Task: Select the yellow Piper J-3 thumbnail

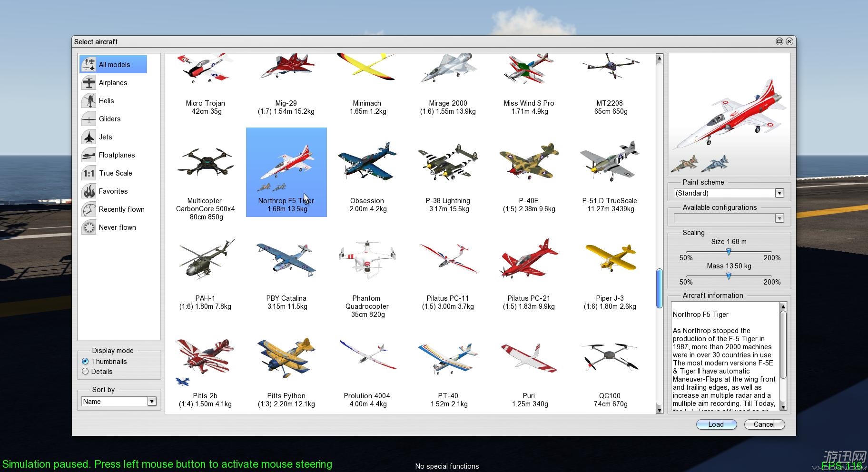Action: tap(610, 258)
